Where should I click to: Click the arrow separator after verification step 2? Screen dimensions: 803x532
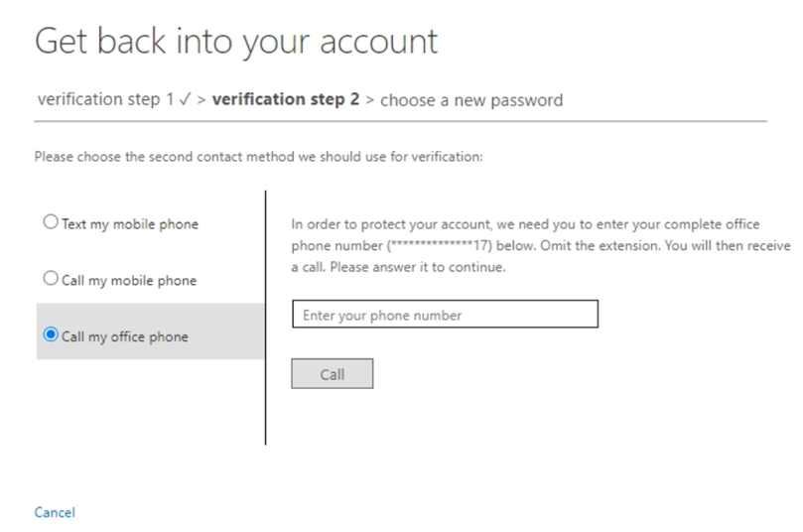pos(370,99)
